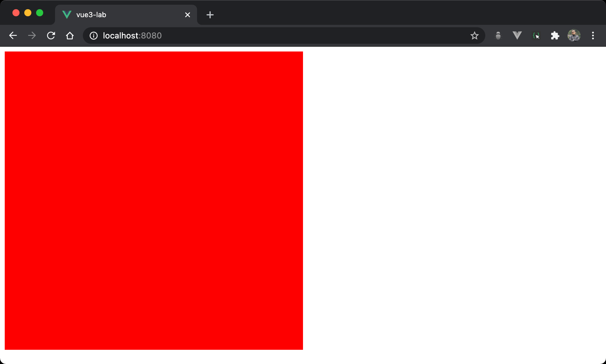Open the user profile avatar
The width and height of the screenshot is (606, 364).
pos(574,36)
